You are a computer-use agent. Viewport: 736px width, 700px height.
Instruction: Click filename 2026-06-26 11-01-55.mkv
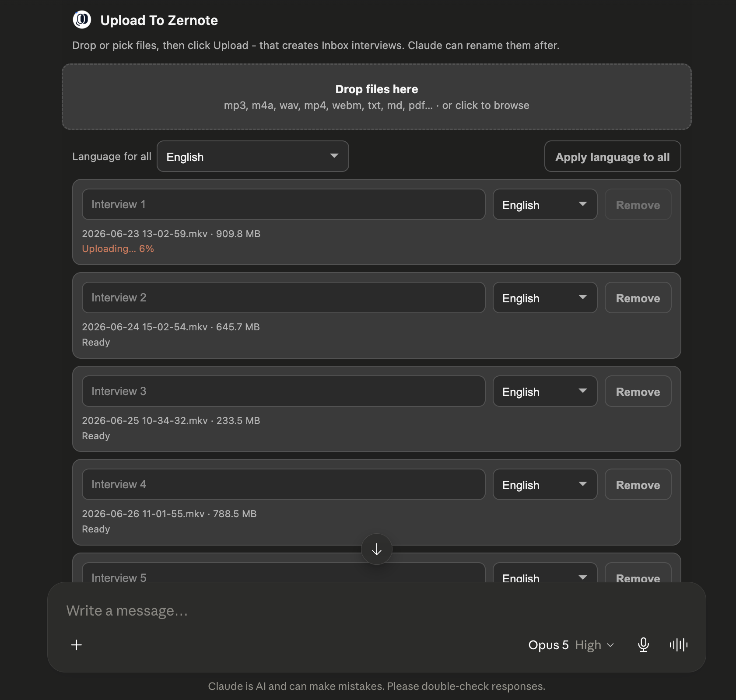coord(143,514)
